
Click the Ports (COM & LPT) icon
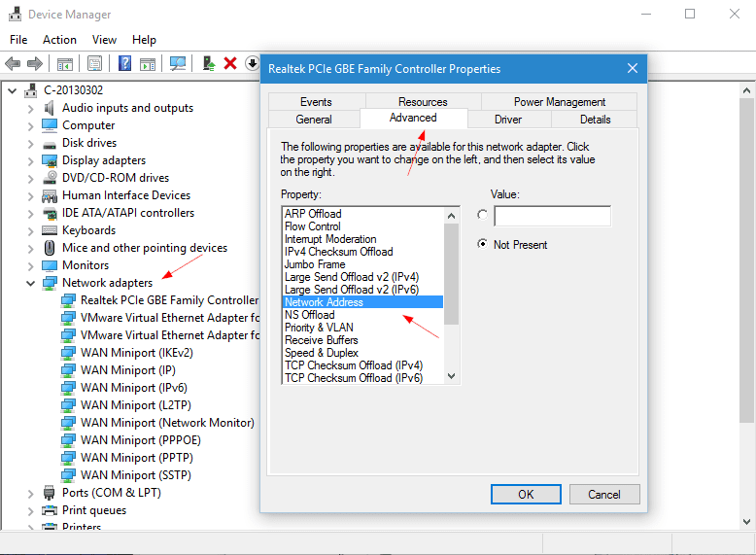tap(50, 493)
